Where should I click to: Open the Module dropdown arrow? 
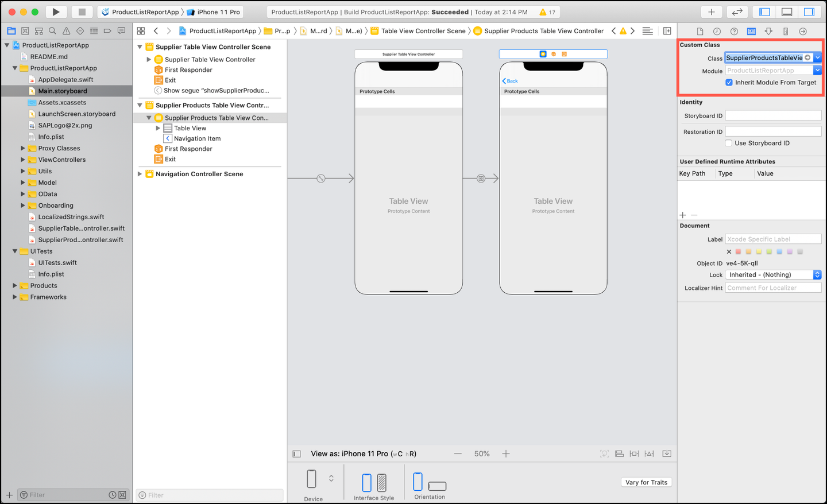click(817, 70)
